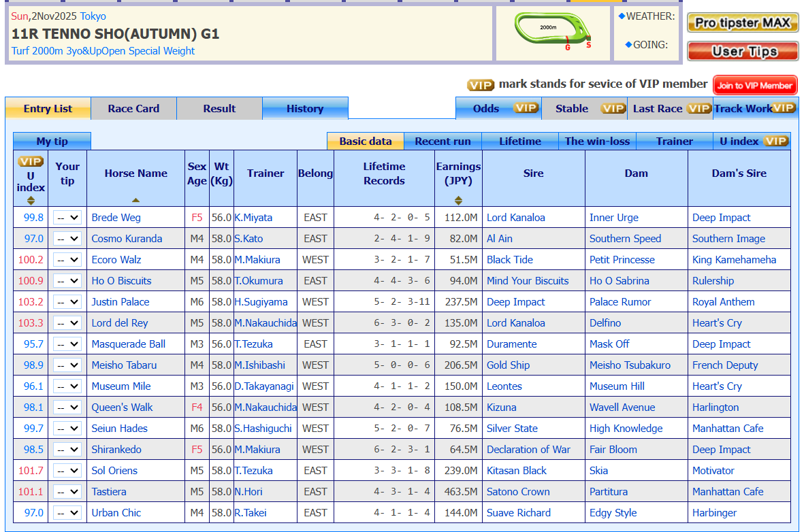Viewport: 804px width, 532px height.
Task: Click VIP mark beside service notice
Action: click(x=481, y=85)
